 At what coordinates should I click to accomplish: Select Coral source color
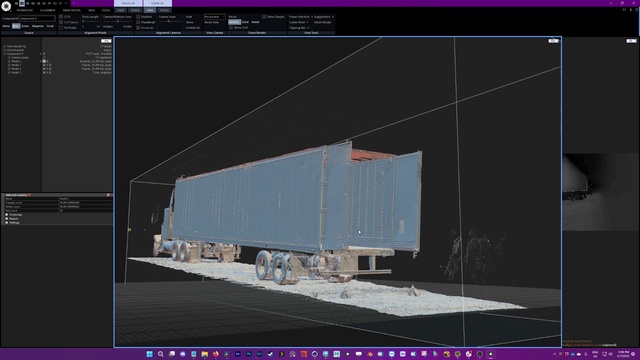pos(50,26)
